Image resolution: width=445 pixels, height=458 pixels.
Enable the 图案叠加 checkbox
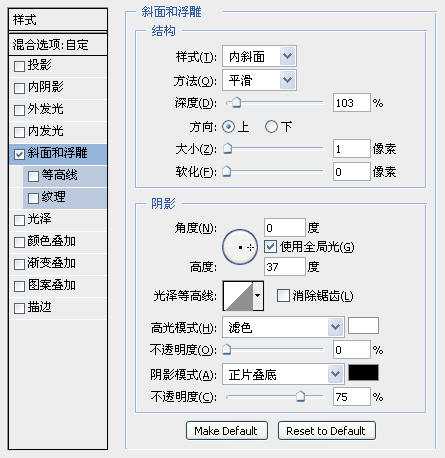[x=19, y=286]
